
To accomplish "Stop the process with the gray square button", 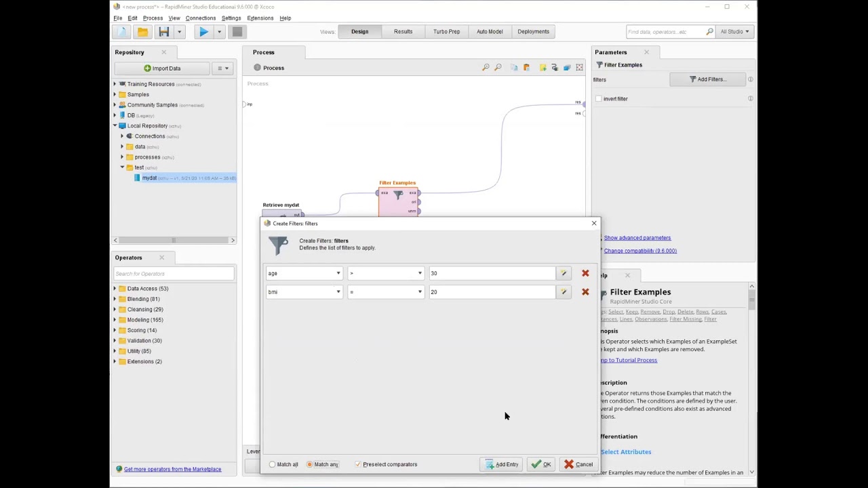I will [x=237, y=32].
